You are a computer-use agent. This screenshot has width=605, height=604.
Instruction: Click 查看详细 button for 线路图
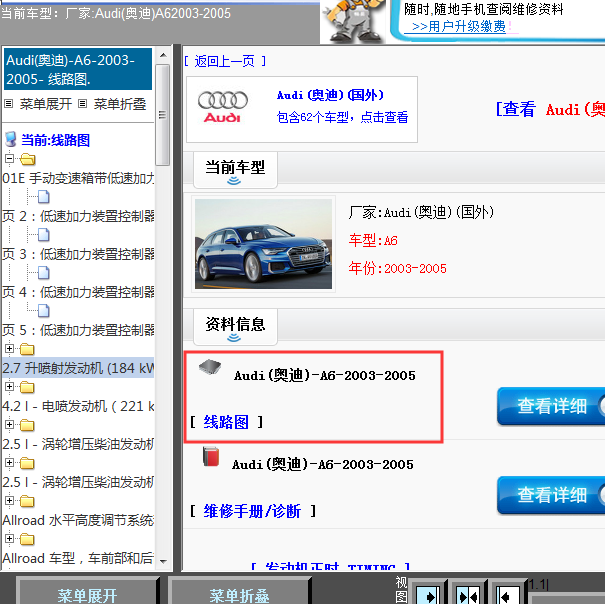551,406
